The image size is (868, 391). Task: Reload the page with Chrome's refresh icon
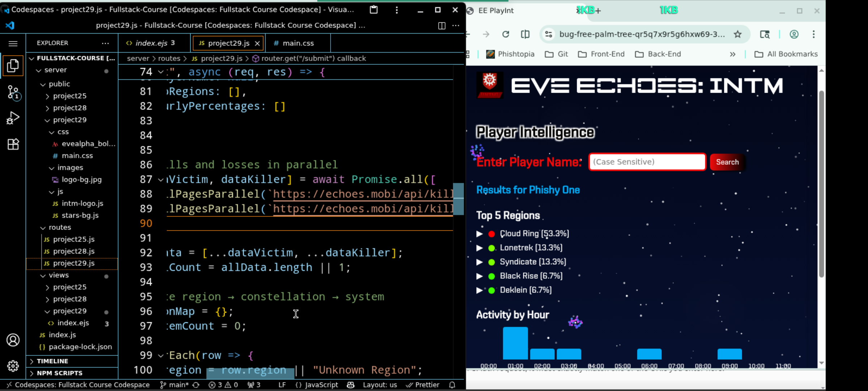[x=506, y=34]
